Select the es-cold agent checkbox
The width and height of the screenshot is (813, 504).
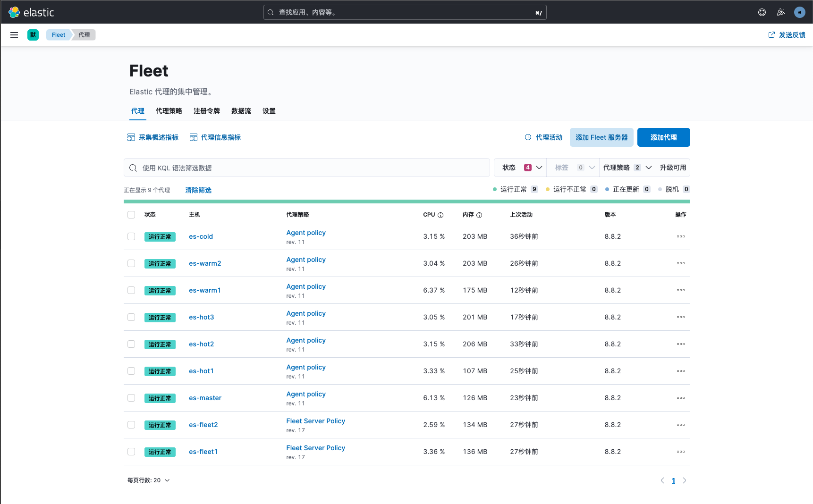coord(131,236)
